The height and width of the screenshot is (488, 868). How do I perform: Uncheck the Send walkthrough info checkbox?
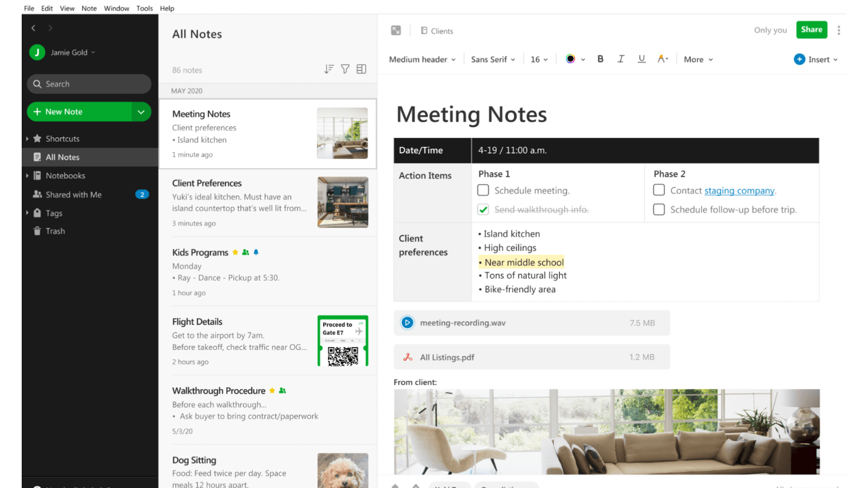[x=483, y=210]
